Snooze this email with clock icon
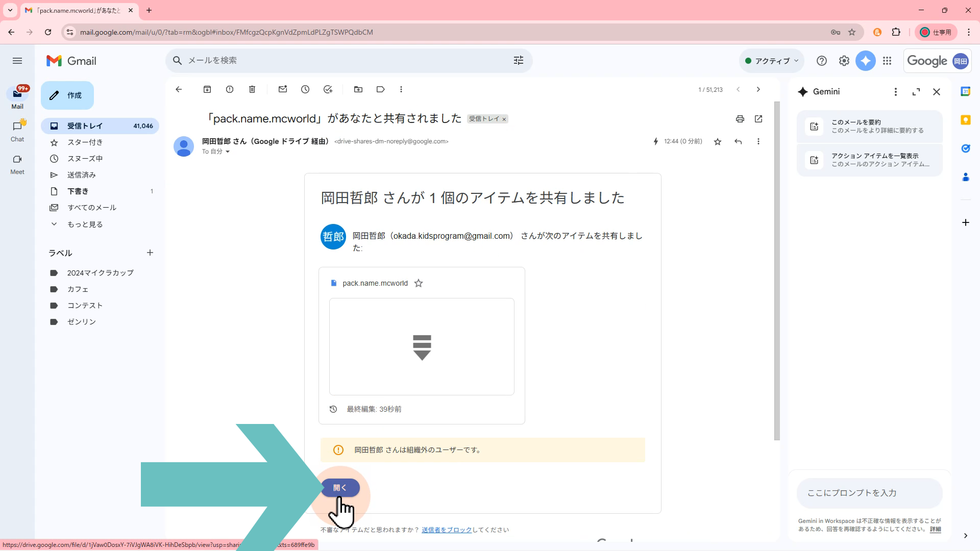980x551 pixels. point(305,89)
